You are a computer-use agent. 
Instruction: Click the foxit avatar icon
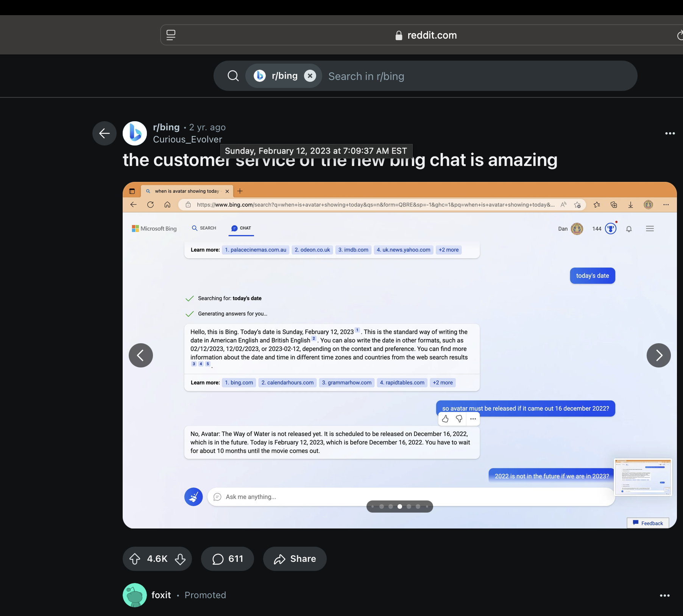pyautogui.click(x=135, y=595)
